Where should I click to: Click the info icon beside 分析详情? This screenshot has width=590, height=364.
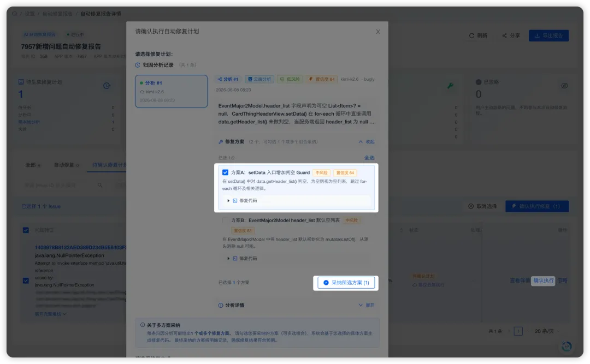tap(221, 306)
